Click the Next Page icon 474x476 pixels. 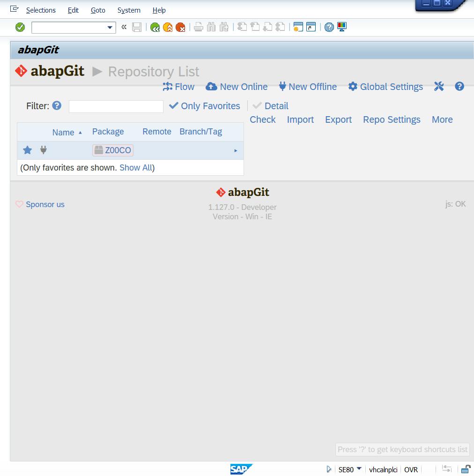267,27
